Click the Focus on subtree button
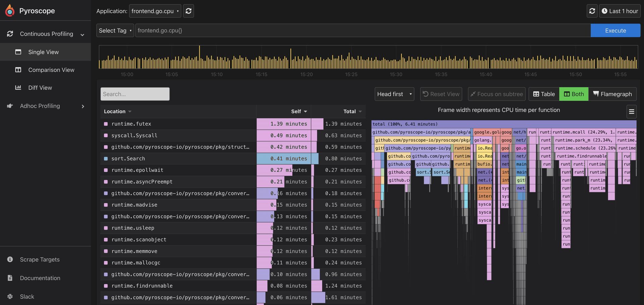Viewport: 644px width, 305px height. click(x=497, y=94)
